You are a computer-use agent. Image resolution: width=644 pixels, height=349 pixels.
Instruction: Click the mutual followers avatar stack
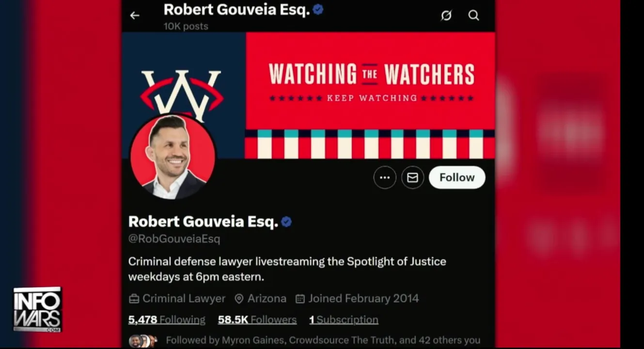click(143, 341)
